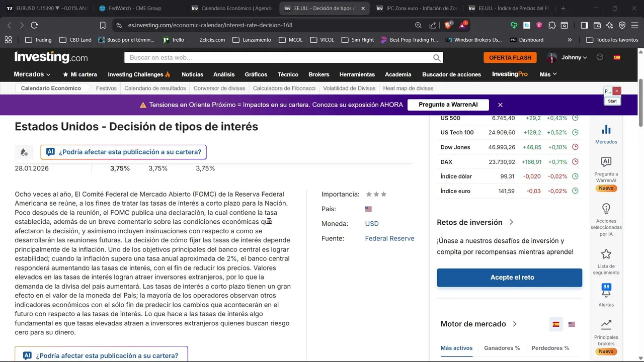
Task: Expand Retos de inversión arrow
Action: pos(511,222)
